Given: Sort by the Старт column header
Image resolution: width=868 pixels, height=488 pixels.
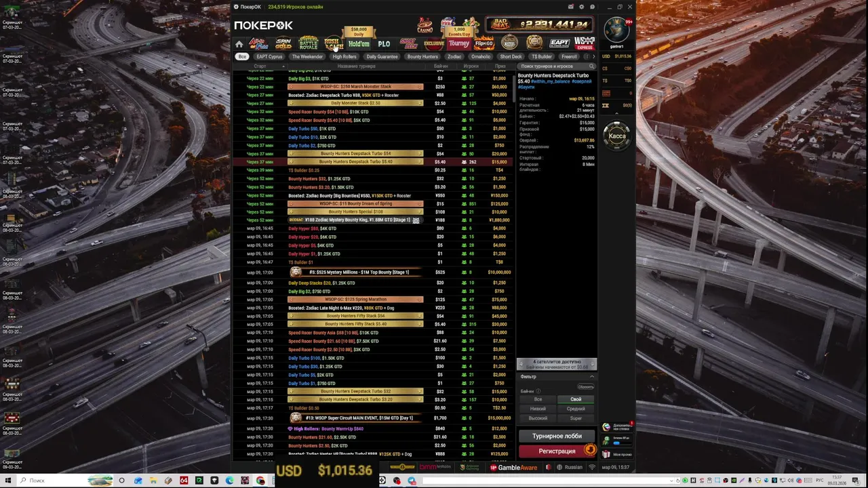Looking at the screenshot, I should [x=260, y=66].
